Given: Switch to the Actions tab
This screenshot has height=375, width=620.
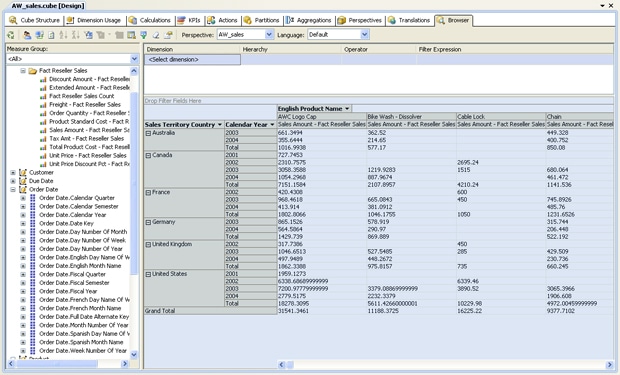Looking at the screenshot, I should 223,20.
